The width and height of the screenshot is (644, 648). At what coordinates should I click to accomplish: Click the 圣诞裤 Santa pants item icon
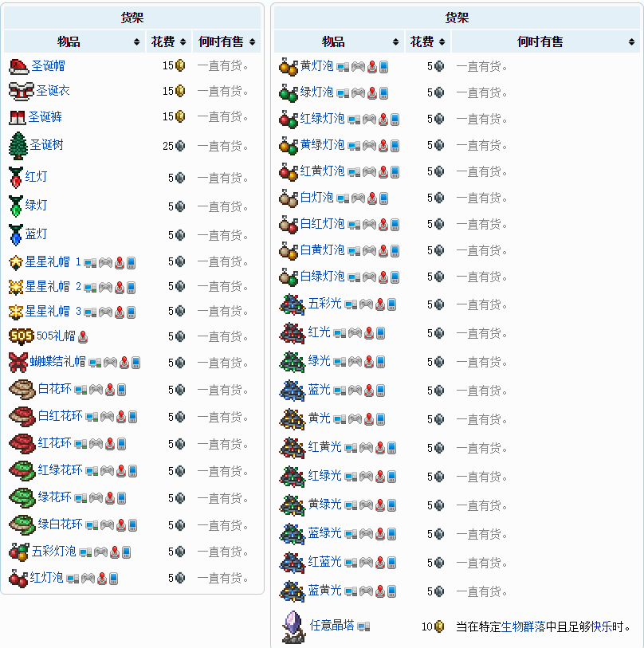tap(18, 118)
